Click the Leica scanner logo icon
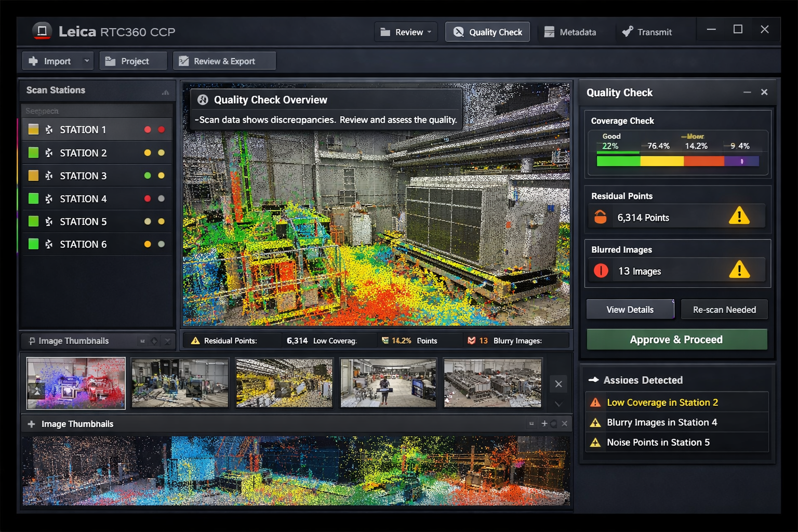Screen dimensions: 798x532 tap(42, 31)
